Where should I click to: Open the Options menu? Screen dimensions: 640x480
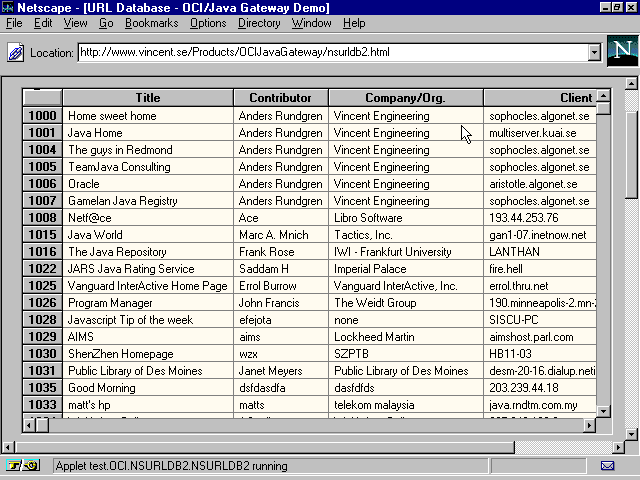pyautogui.click(x=208, y=23)
